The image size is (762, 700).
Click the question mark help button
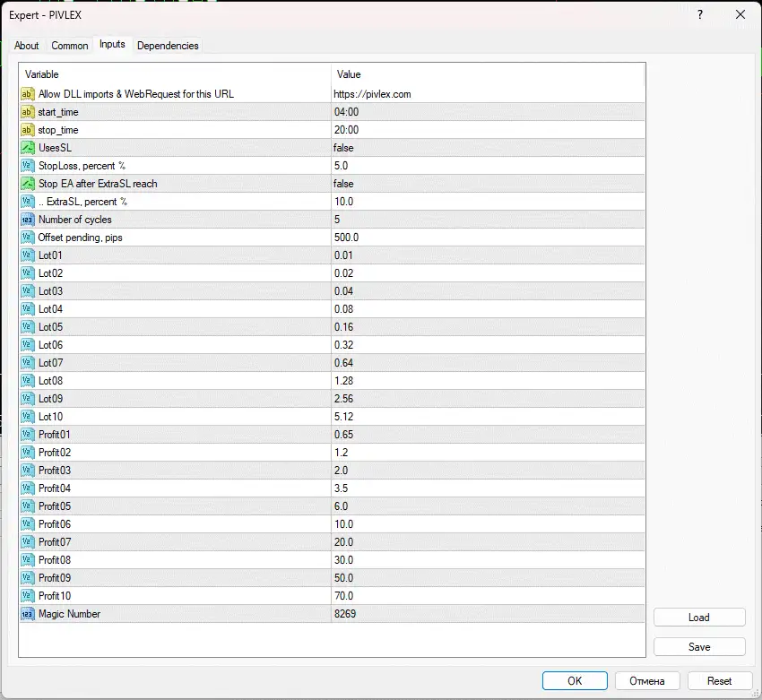pyautogui.click(x=699, y=14)
